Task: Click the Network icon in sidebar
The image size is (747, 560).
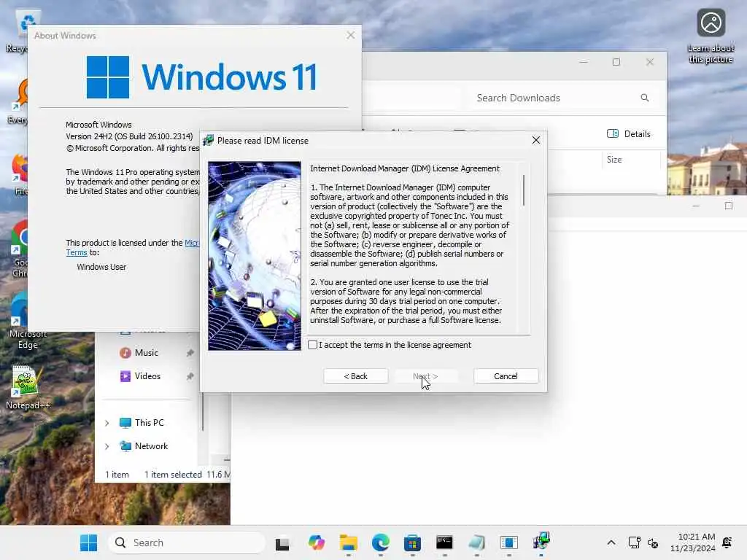Action: click(125, 446)
